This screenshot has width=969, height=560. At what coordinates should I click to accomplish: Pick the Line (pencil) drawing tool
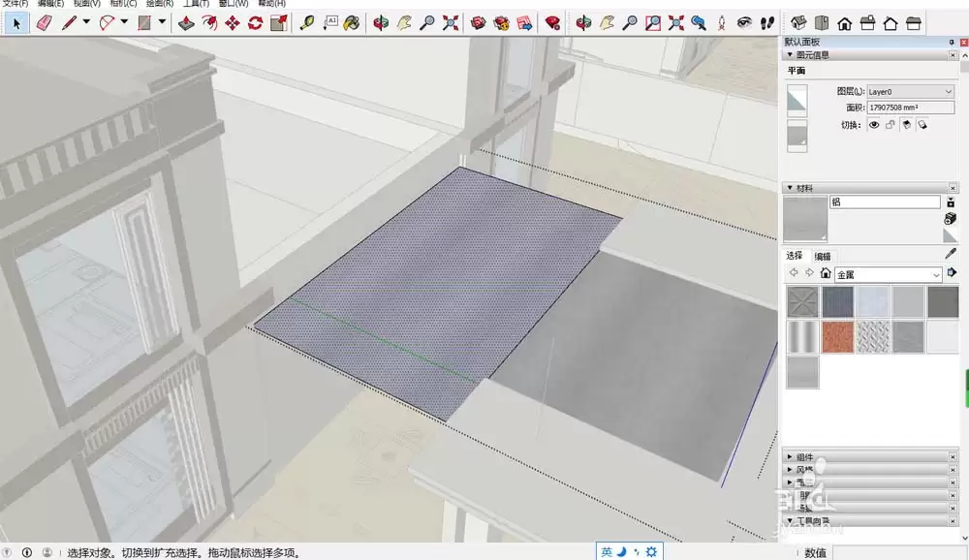click(66, 21)
